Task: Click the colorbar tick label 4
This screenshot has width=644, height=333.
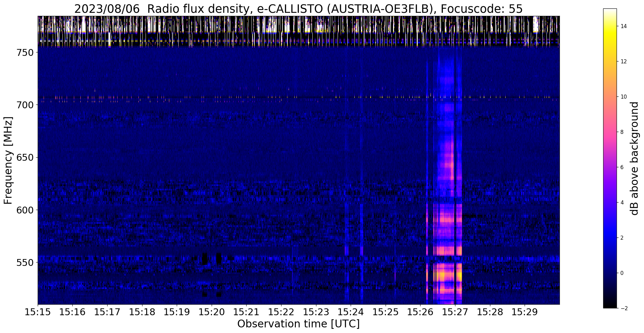Action: click(622, 203)
